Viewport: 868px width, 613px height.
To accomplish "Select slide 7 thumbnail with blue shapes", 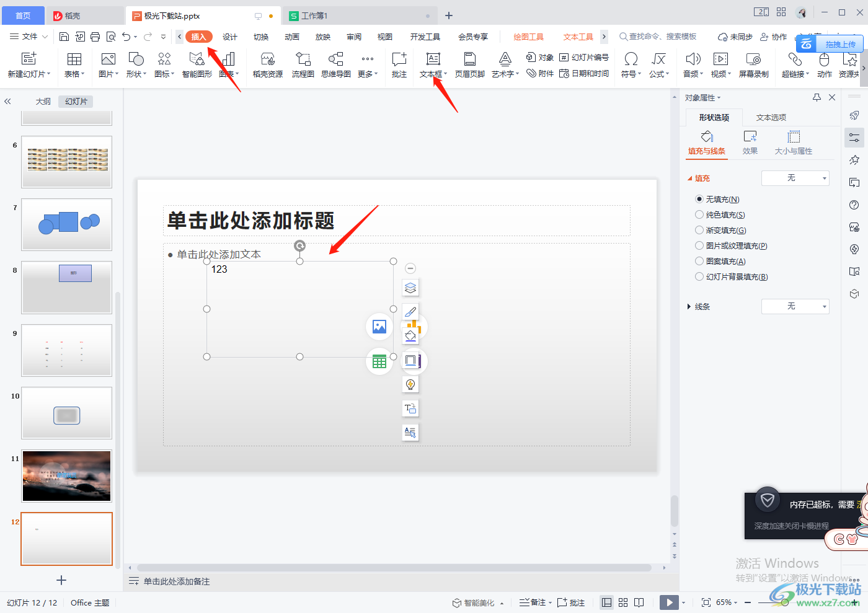I will [67, 224].
